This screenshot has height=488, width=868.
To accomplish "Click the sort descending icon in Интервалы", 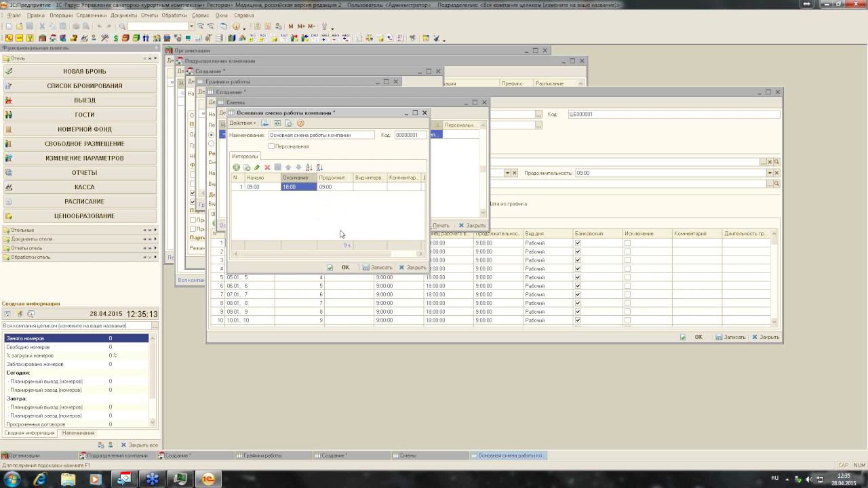I will click(319, 167).
